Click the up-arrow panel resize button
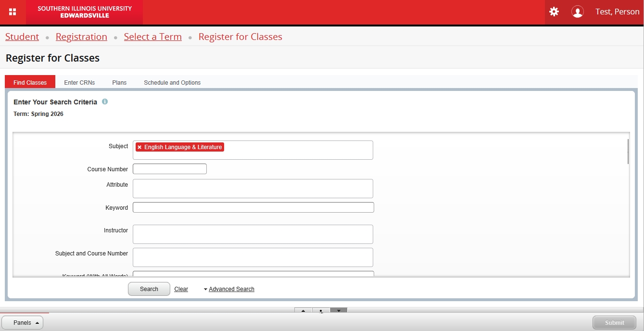The width and height of the screenshot is (644, 331). [x=303, y=310]
